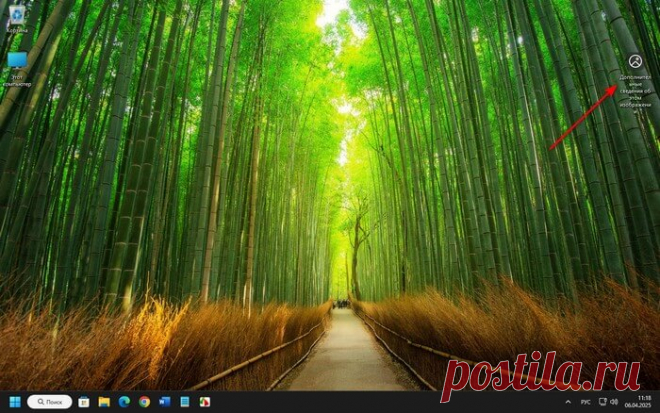Open the last pinned taskbar app icon
This screenshot has height=413, width=660.
coord(204,401)
